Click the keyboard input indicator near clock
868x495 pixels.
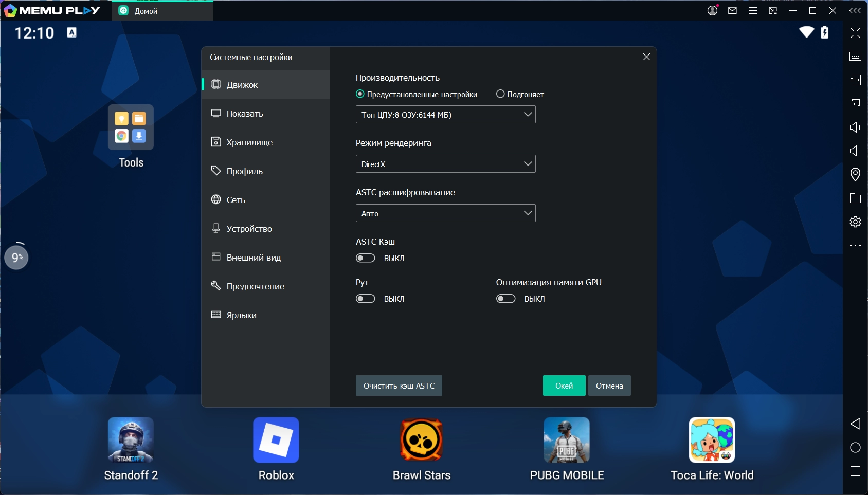click(x=72, y=32)
